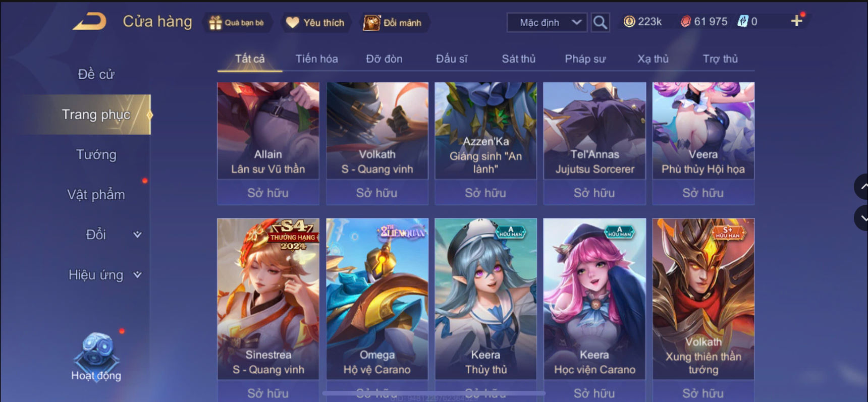Click the plus icon to add currency
The height and width of the screenshot is (402, 868).
tap(797, 21)
